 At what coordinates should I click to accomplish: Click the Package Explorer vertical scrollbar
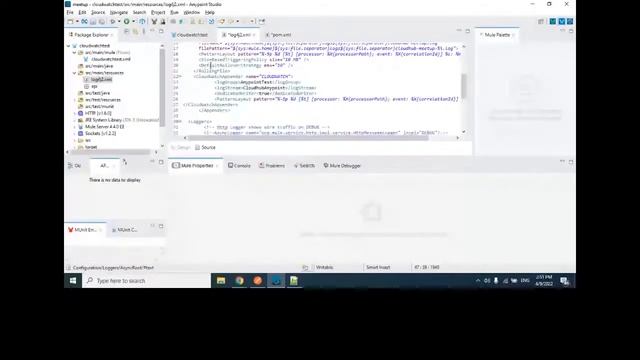[162, 87]
